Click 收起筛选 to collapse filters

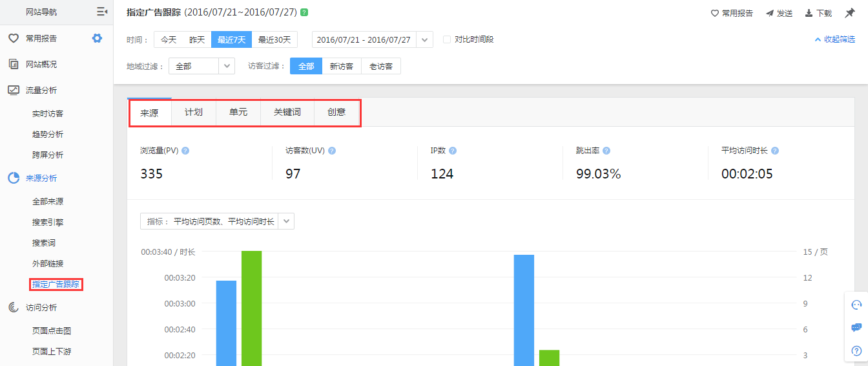click(x=834, y=39)
